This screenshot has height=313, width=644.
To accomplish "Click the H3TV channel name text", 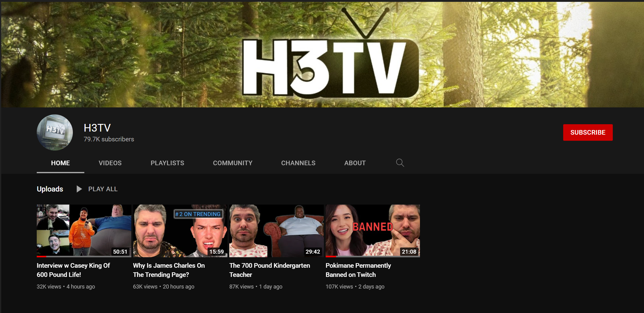I will (x=97, y=128).
